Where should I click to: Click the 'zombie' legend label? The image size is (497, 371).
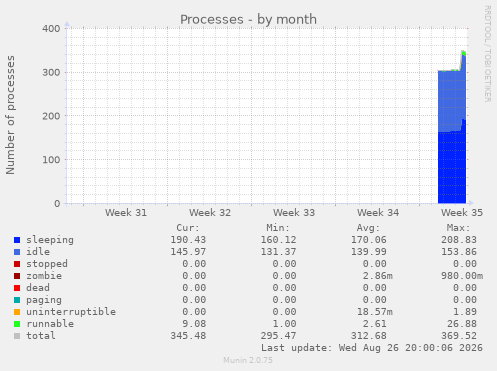(44, 276)
